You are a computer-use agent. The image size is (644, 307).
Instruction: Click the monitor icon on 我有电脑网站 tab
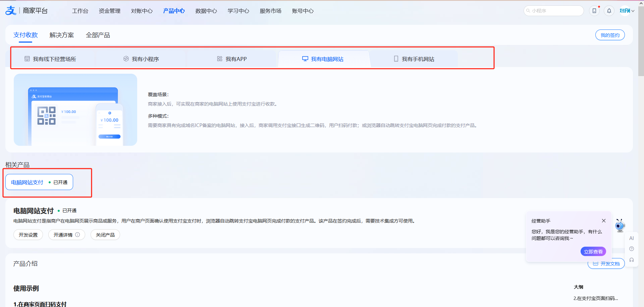(305, 59)
